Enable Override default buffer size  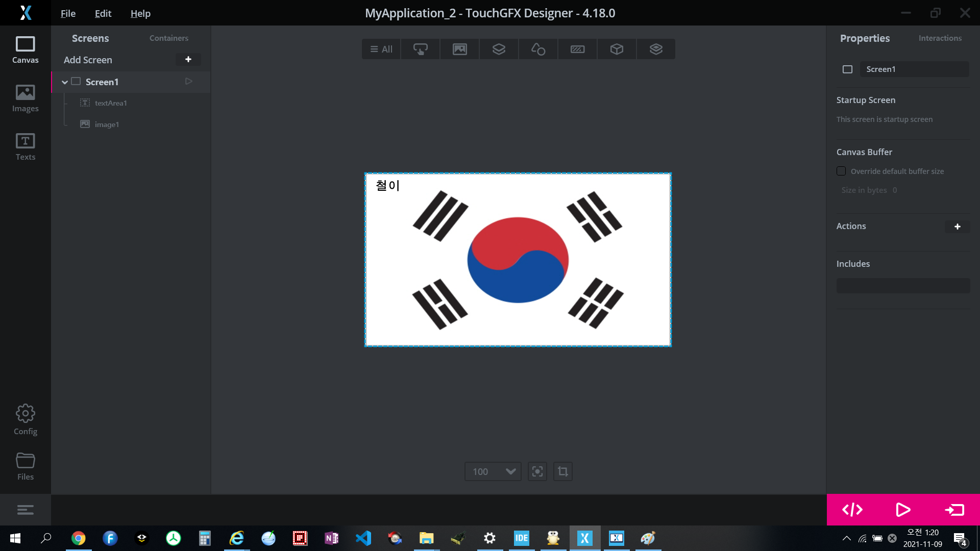[841, 171]
